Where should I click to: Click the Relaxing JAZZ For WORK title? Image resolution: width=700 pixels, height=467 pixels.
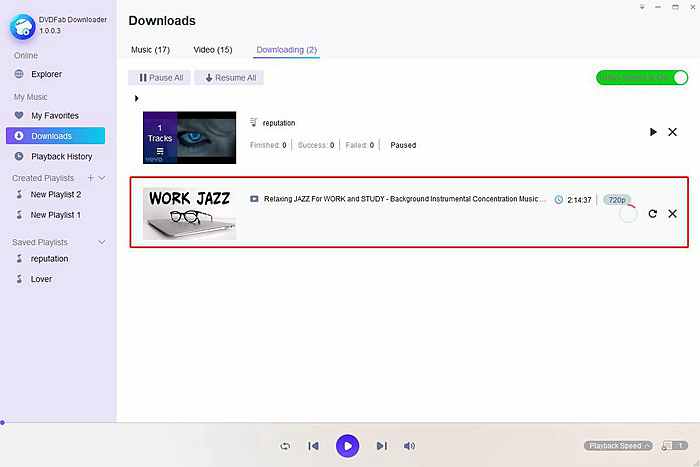coord(404,199)
